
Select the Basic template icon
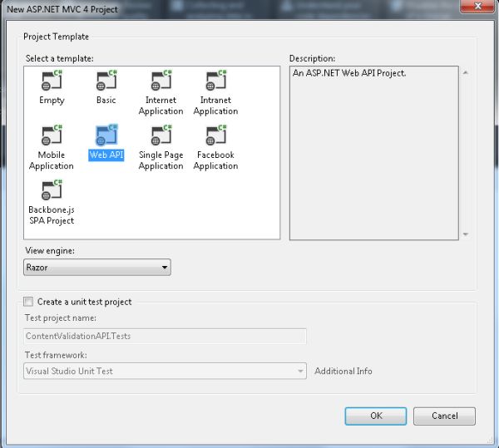(106, 81)
